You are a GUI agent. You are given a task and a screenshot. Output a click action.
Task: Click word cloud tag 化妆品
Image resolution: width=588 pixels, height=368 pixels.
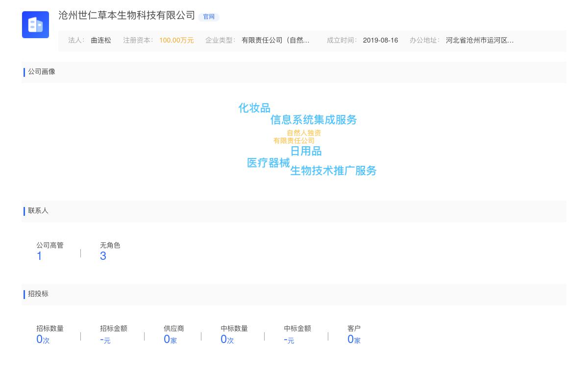254,108
